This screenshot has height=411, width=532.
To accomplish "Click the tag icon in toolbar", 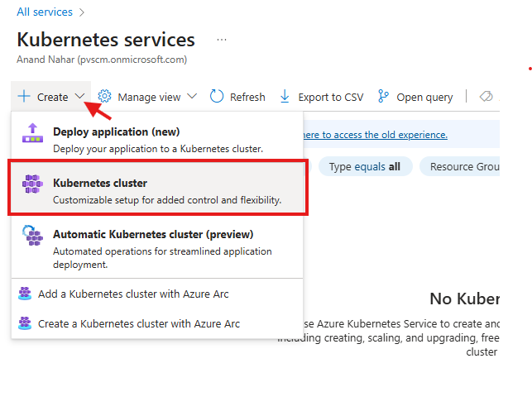I will (486, 97).
